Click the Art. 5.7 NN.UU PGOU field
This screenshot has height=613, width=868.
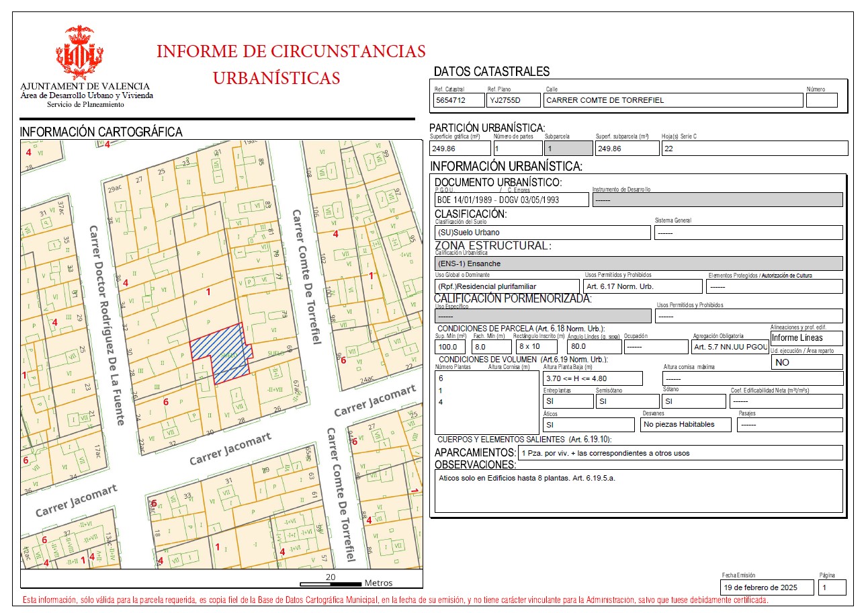coord(730,347)
